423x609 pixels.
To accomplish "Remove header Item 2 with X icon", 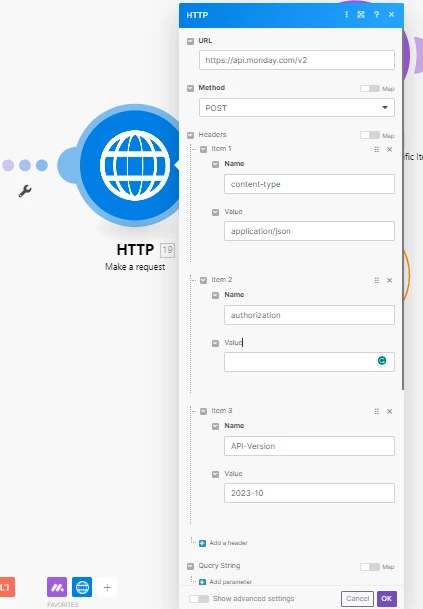I will 390,280.
